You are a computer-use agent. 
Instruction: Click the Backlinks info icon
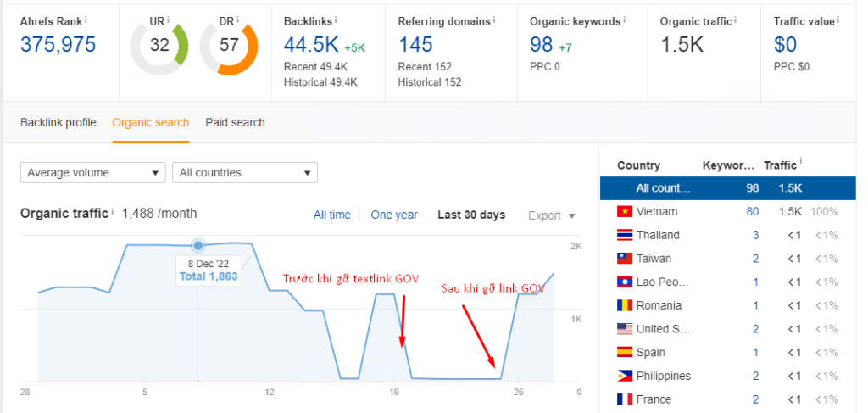(x=336, y=20)
